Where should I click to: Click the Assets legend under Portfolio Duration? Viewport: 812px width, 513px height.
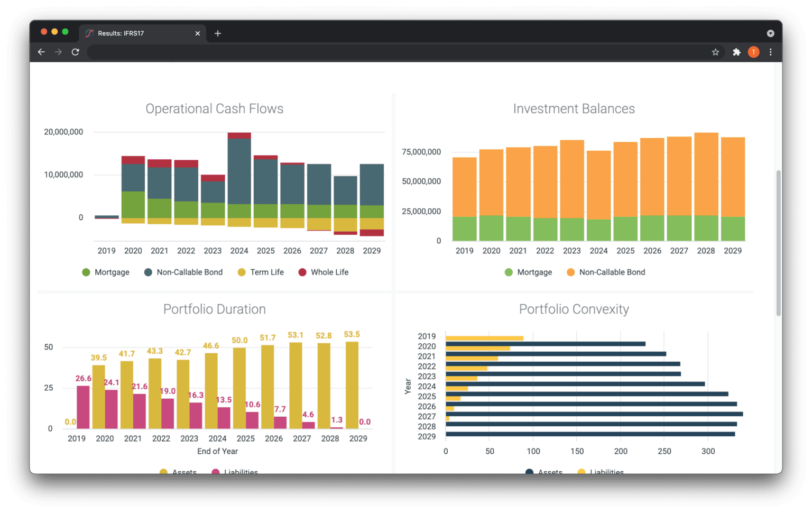click(x=178, y=471)
